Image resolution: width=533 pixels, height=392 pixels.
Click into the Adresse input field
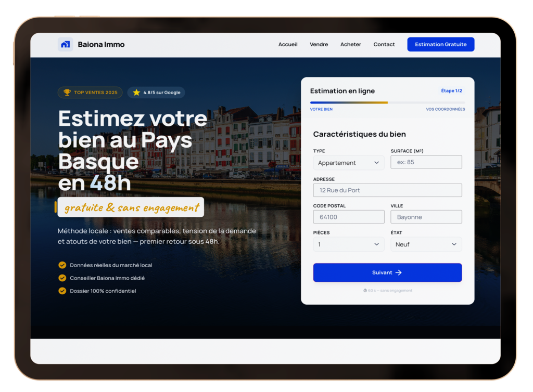pyautogui.click(x=387, y=190)
